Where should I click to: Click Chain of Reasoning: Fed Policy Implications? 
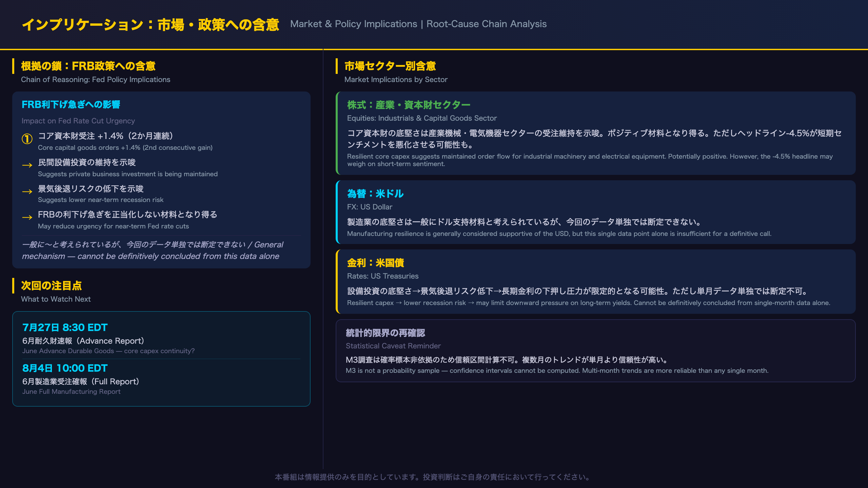96,80
